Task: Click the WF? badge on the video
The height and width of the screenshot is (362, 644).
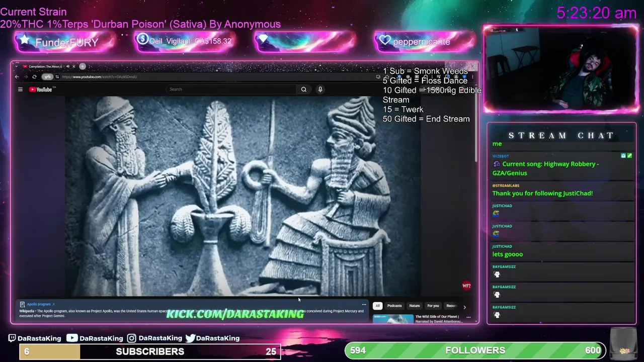Action: [x=466, y=286]
